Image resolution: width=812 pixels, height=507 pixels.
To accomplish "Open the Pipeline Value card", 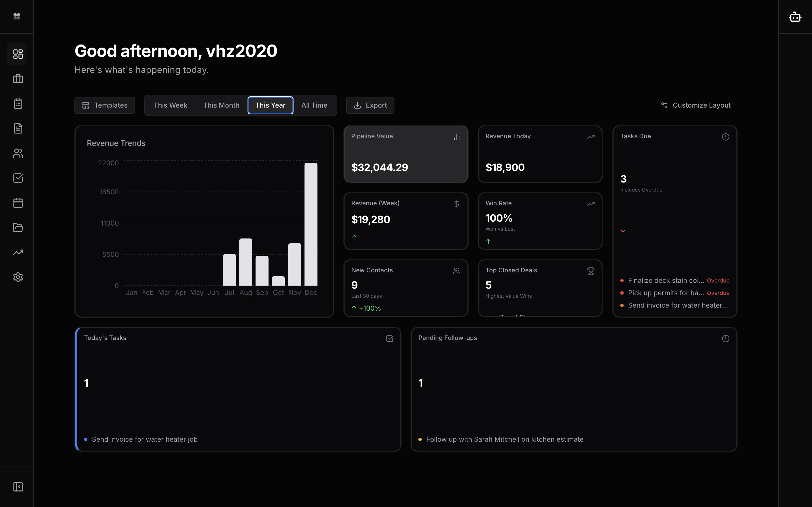I will pyautogui.click(x=406, y=154).
